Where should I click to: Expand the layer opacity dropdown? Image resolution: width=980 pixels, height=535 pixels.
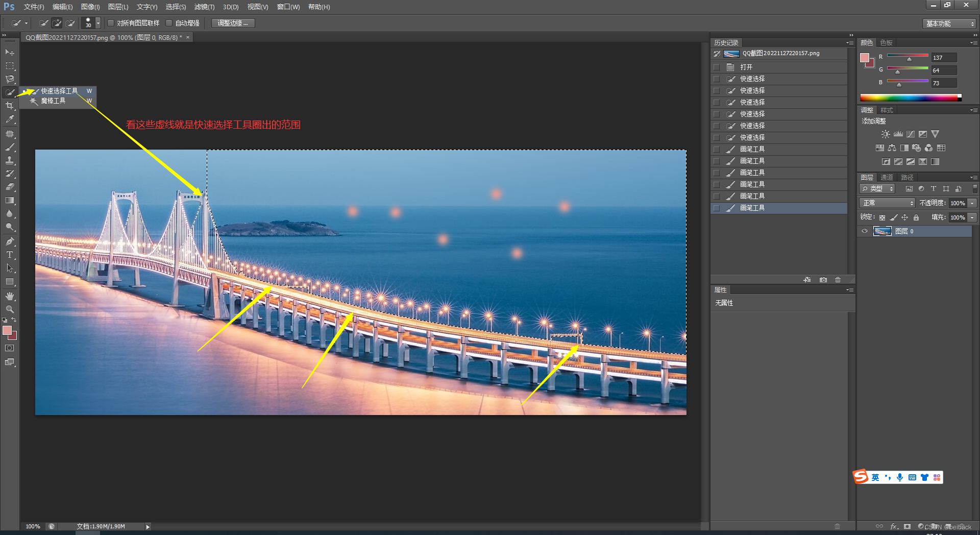pos(972,203)
